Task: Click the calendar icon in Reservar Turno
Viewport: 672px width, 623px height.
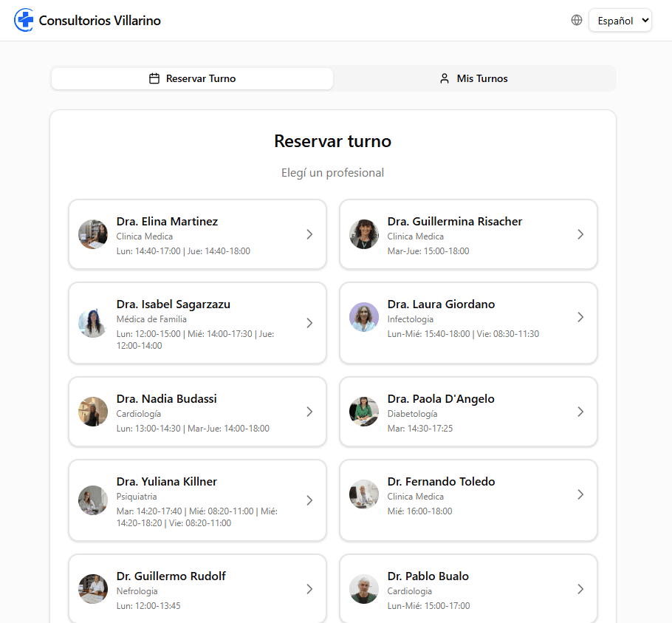Action: point(154,78)
